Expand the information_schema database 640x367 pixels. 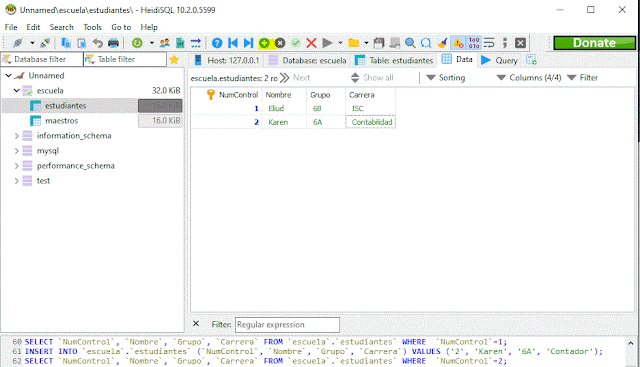tap(16, 136)
